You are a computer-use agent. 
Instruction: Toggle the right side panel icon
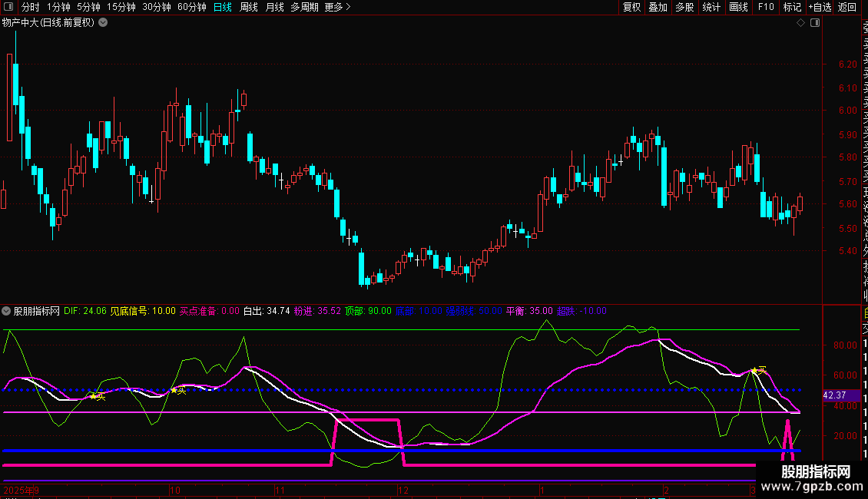click(814, 23)
